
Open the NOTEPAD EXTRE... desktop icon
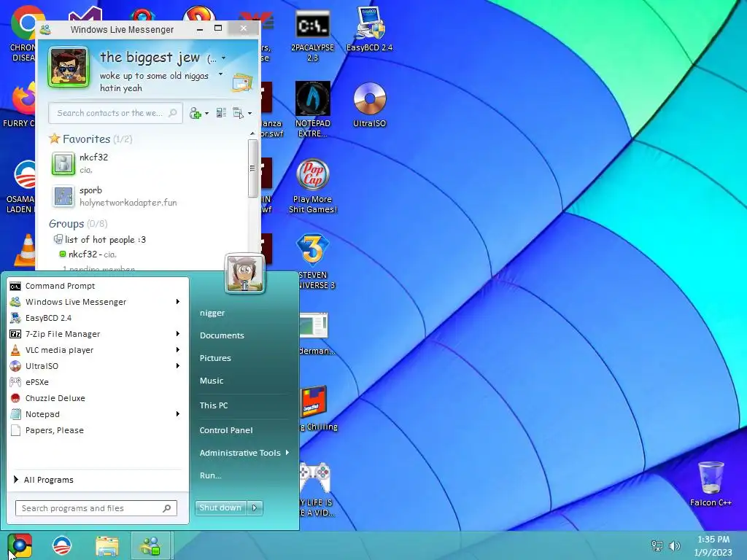pos(312,109)
